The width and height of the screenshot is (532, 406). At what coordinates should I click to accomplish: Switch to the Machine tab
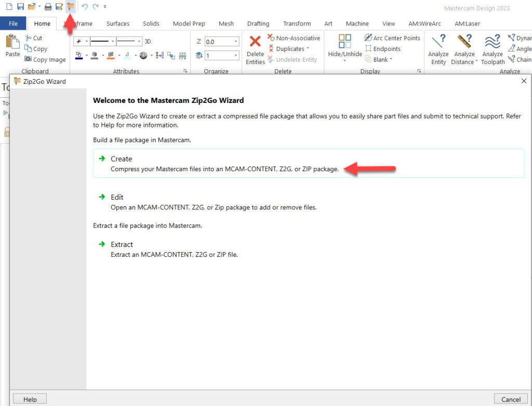[x=357, y=23]
